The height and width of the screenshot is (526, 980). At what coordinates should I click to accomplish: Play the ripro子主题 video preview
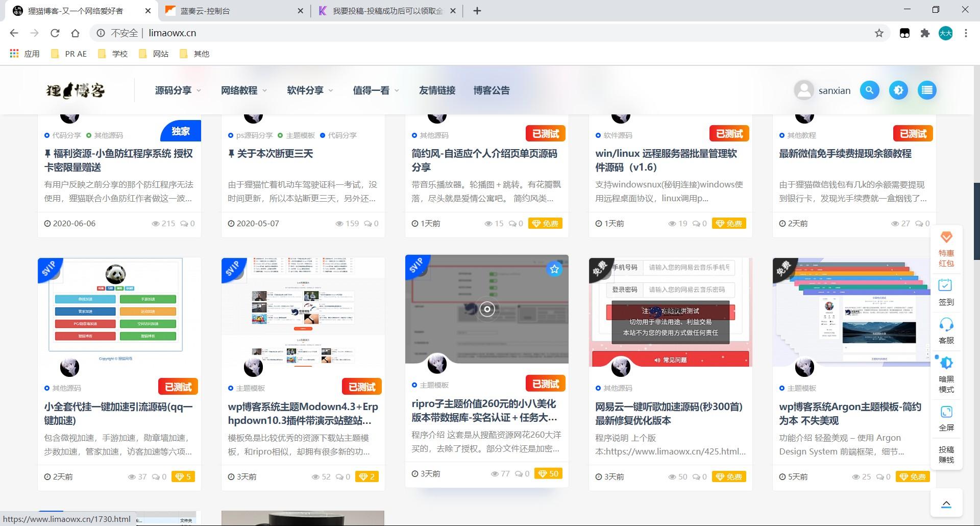[x=486, y=308]
